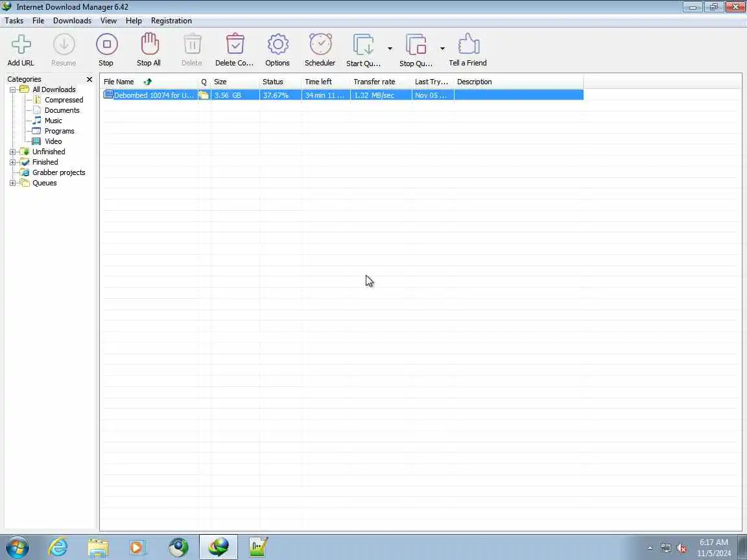This screenshot has width=747, height=560.
Task: Select the Debombed 10074 download row
Action: click(342, 95)
